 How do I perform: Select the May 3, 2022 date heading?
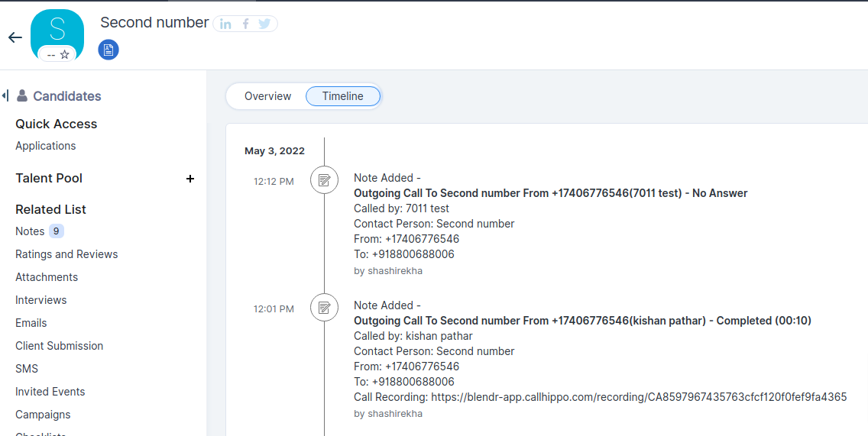tap(274, 151)
